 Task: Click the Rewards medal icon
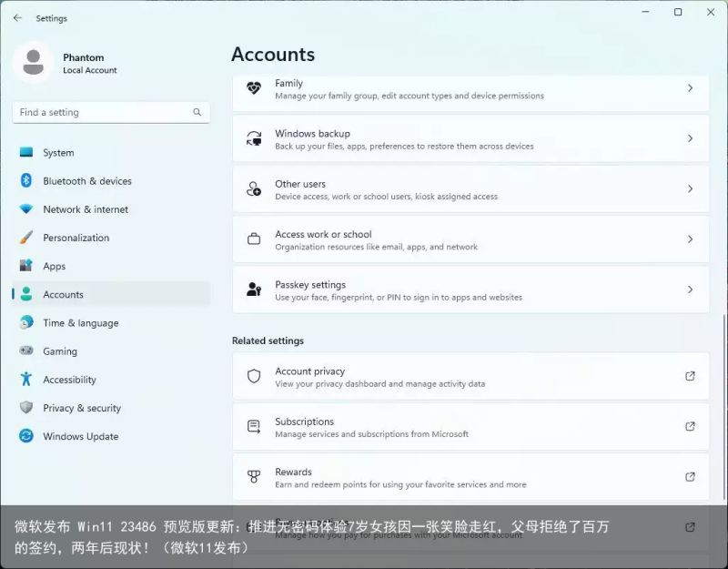(254, 476)
